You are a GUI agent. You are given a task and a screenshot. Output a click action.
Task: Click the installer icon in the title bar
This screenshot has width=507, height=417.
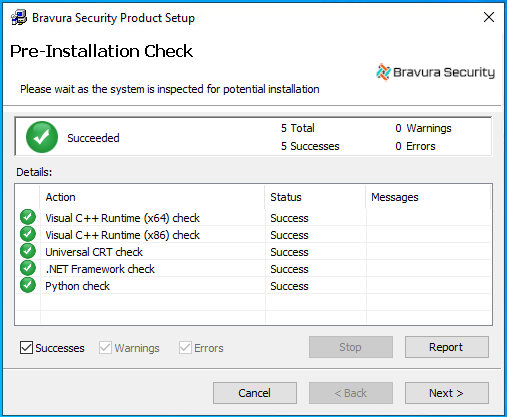coord(19,18)
